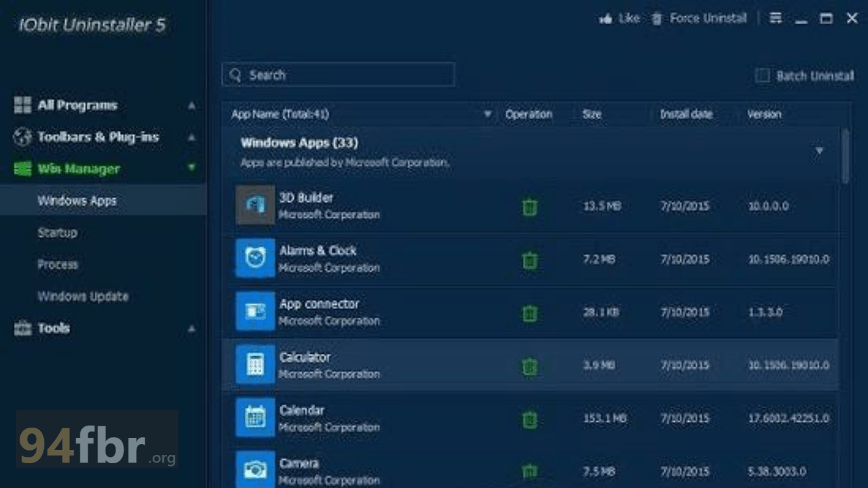Click the All Programs grid icon
Viewport: 868px width, 488px height.
(22, 105)
